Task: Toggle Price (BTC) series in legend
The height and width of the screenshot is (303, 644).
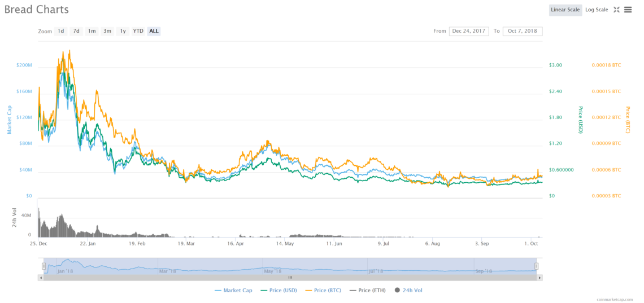Action: (324, 290)
